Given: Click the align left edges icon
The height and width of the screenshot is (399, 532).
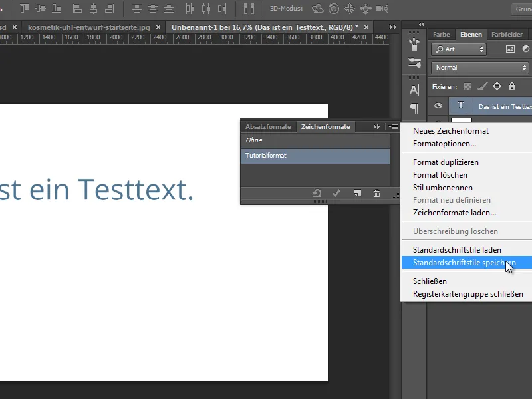Looking at the screenshot, I should pyautogui.click(x=77, y=9).
